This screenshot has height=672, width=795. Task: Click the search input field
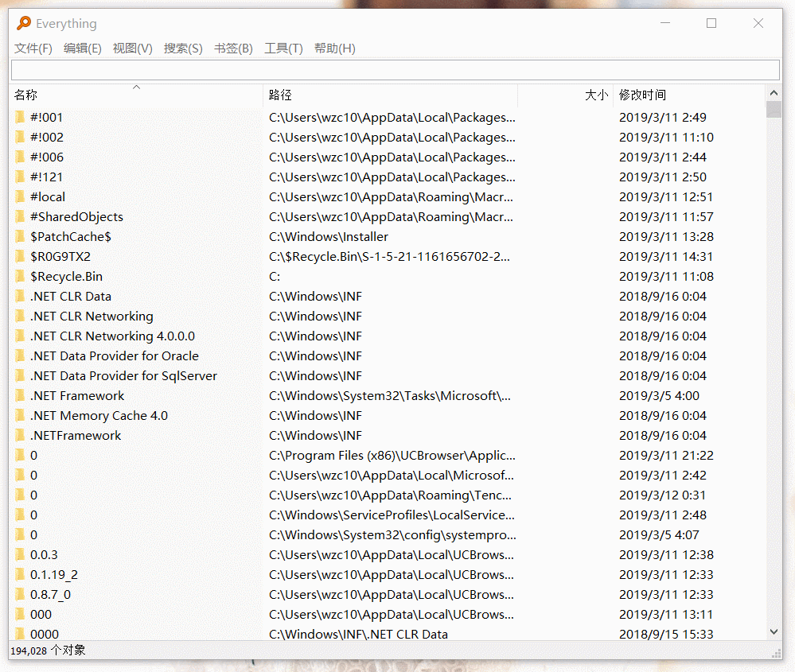point(395,70)
